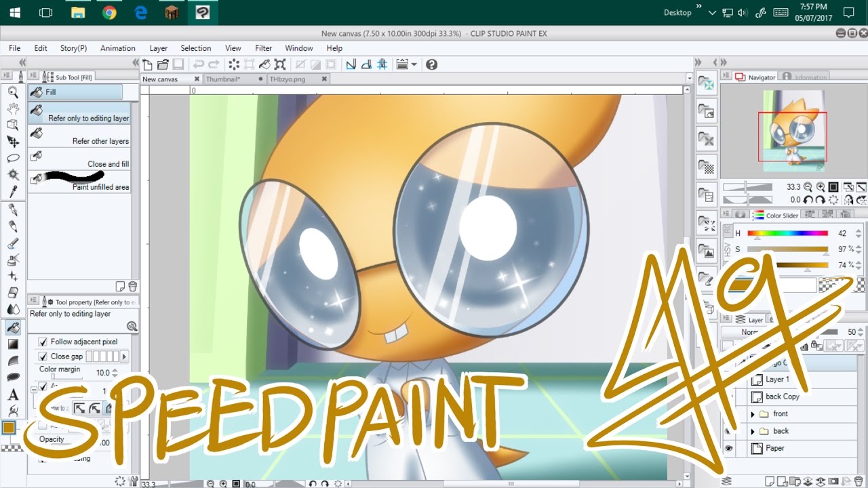The image size is (868, 488).
Task: Expand Close gap options arrow
Action: (x=124, y=357)
